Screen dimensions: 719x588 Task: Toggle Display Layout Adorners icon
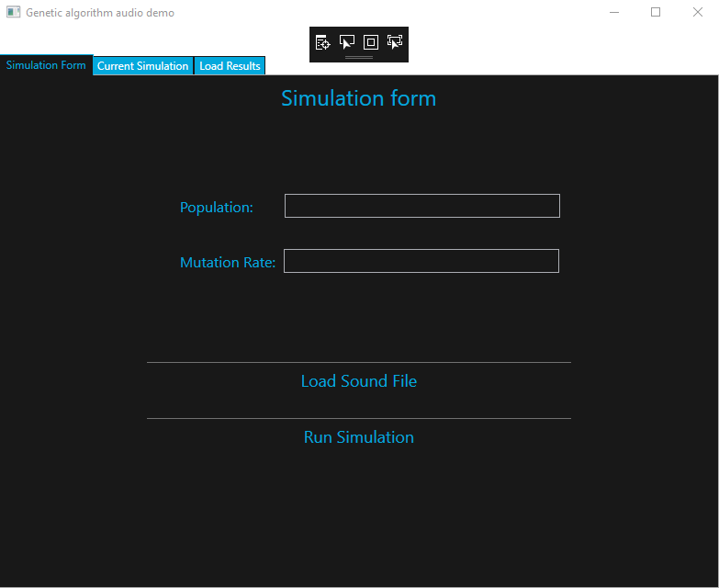click(370, 42)
